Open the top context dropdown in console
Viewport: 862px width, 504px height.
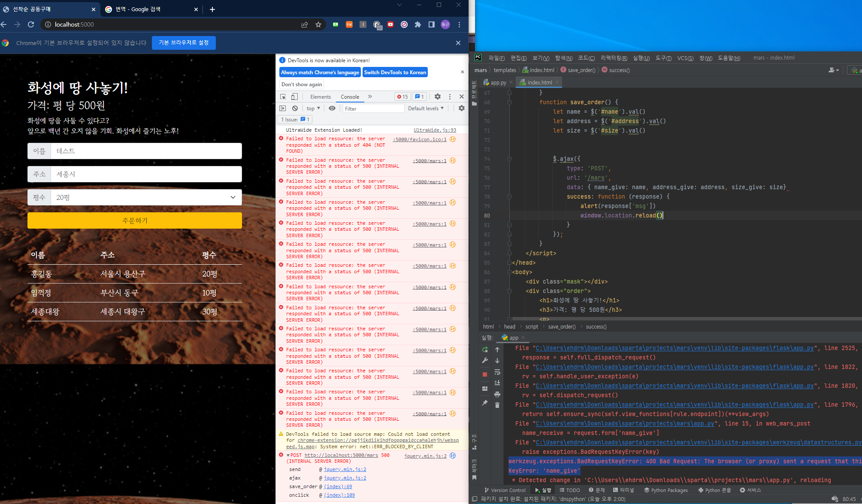313,109
